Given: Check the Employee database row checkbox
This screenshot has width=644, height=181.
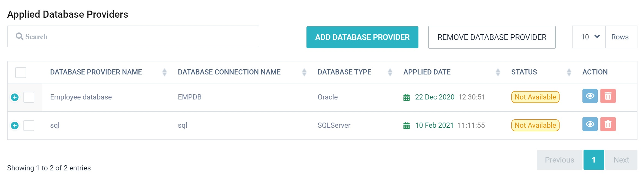Looking at the screenshot, I should [29, 97].
